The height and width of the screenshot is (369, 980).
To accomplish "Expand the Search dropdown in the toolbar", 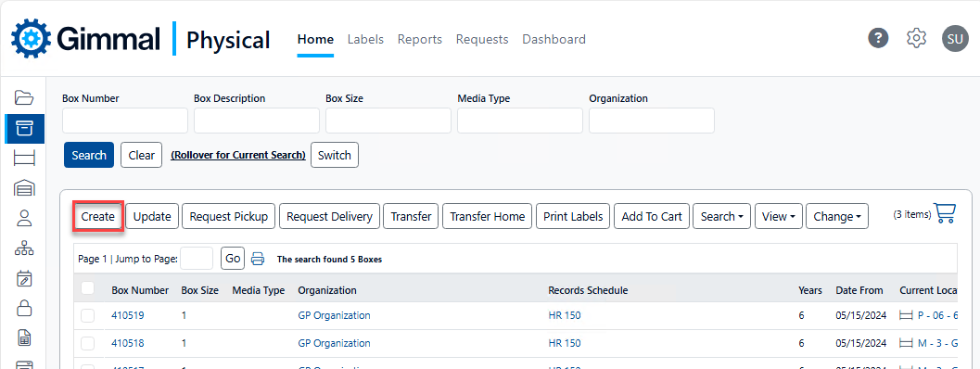I will [x=721, y=216].
